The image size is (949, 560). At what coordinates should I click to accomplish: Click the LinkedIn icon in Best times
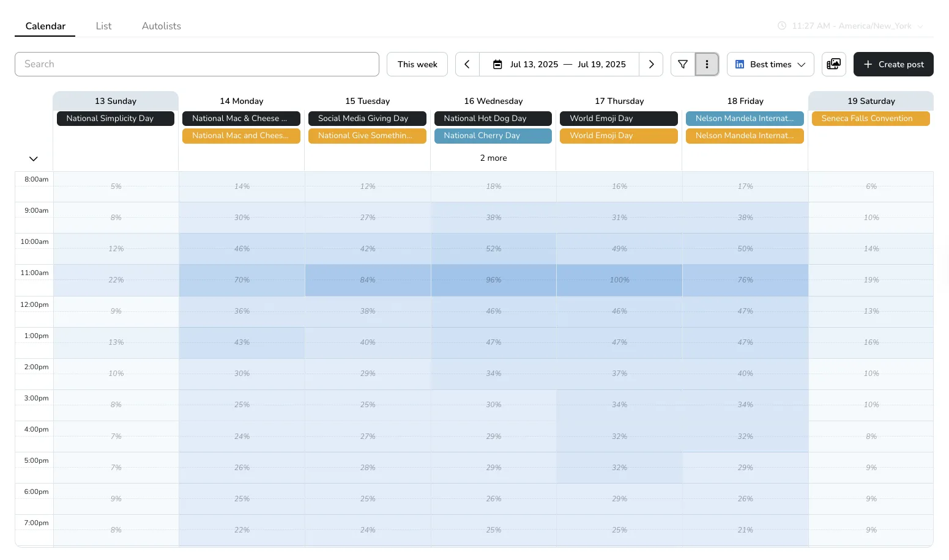pyautogui.click(x=740, y=64)
